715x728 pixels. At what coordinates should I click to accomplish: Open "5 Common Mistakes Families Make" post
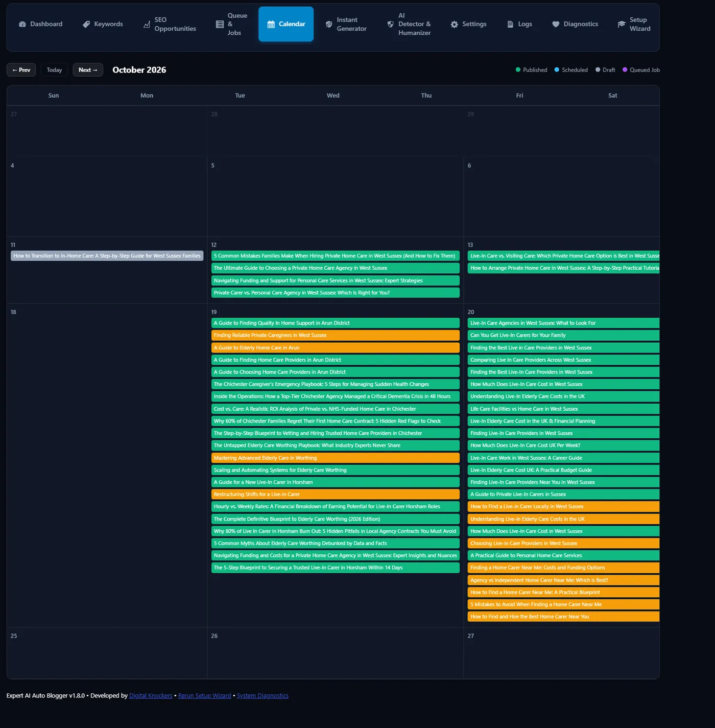(336, 256)
